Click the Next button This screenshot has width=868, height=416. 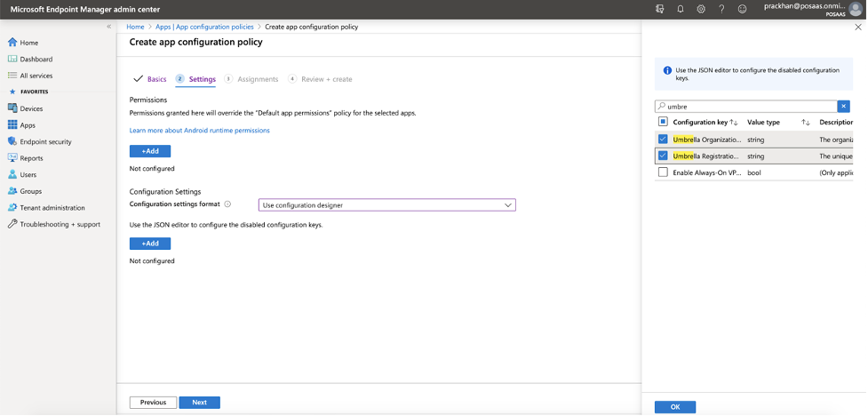(200, 403)
